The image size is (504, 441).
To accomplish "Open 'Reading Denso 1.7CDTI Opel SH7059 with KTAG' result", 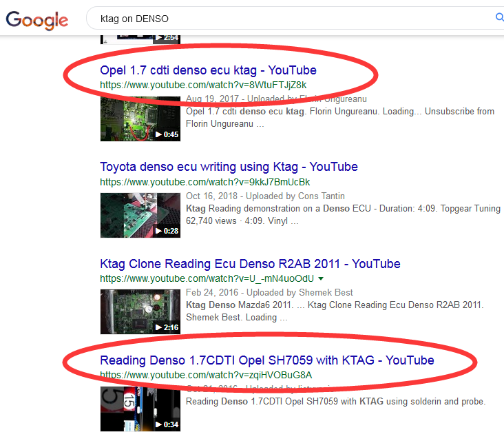I will 266,360.
